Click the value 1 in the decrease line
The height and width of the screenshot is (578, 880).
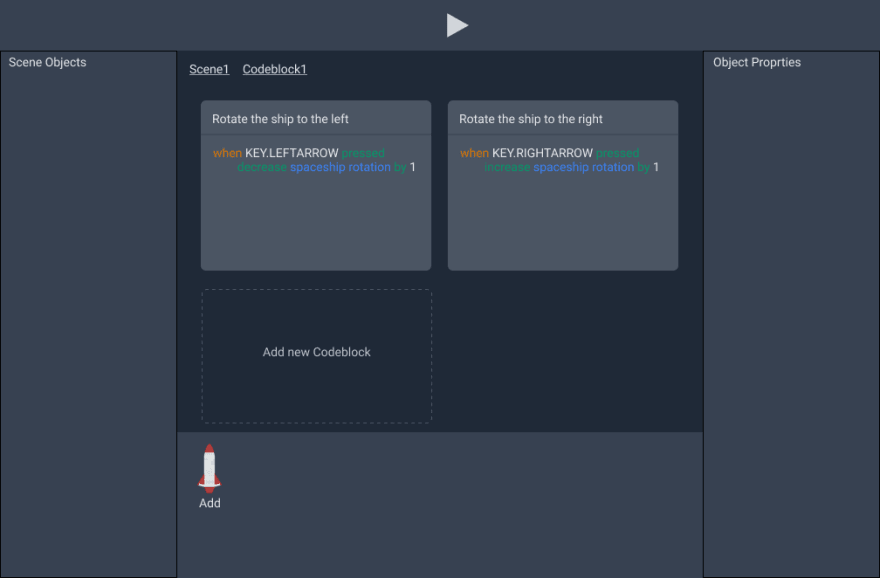click(x=412, y=167)
